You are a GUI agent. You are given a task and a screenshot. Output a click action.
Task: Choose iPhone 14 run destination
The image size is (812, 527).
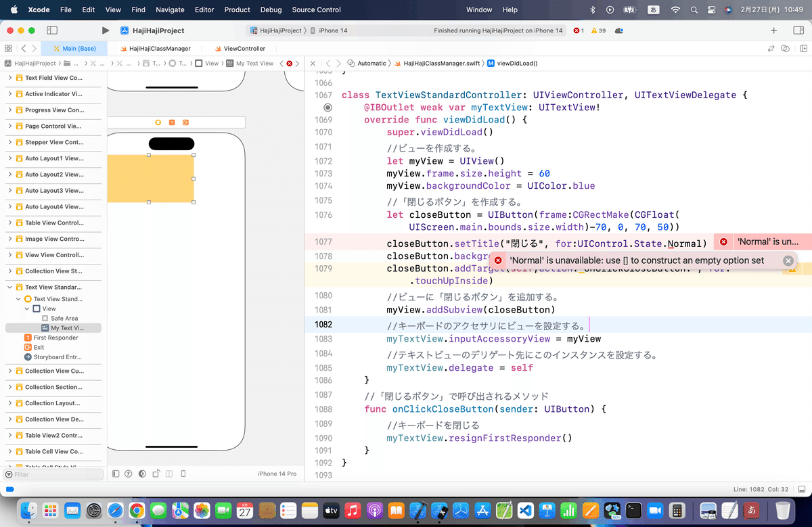[x=328, y=30]
